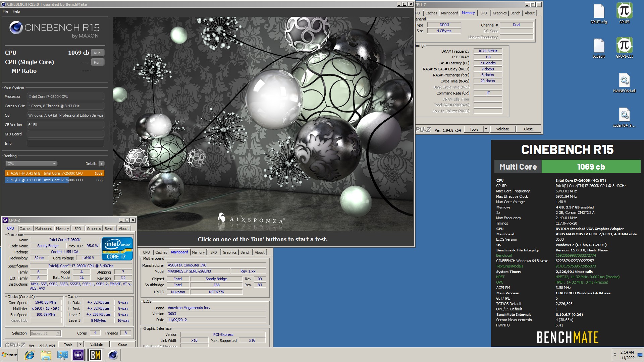This screenshot has height=362, width=644.
Task: Open ranking Details arrow button
Action: pyautogui.click(x=102, y=164)
